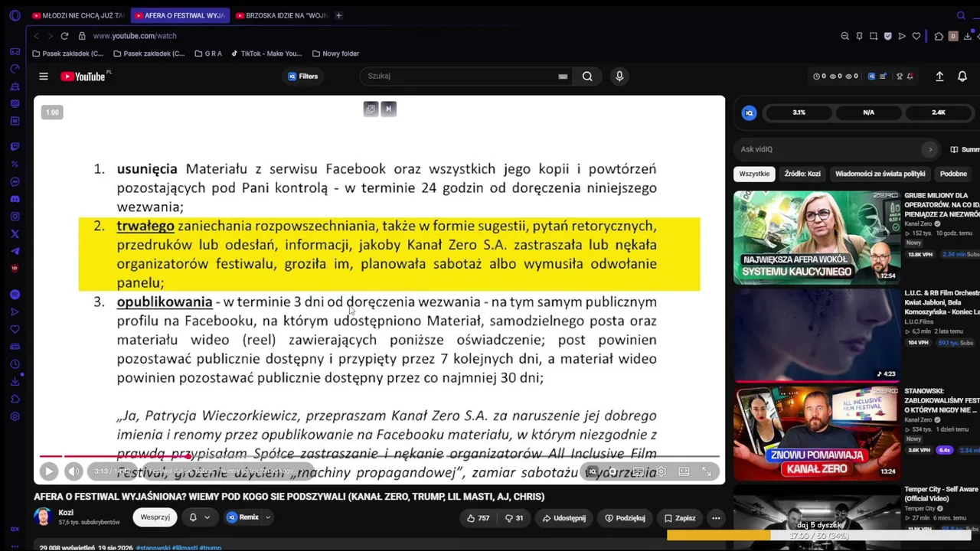Click the N/A vidIQ stat pill

pos(868,112)
